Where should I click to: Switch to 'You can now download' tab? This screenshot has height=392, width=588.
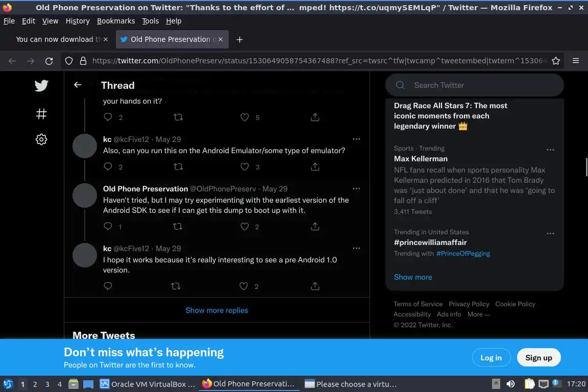click(x=58, y=39)
